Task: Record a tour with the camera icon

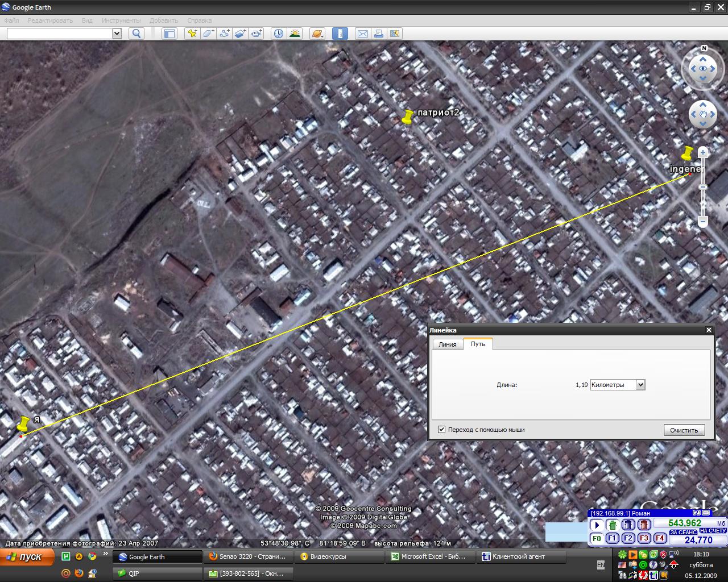Action: [257, 34]
